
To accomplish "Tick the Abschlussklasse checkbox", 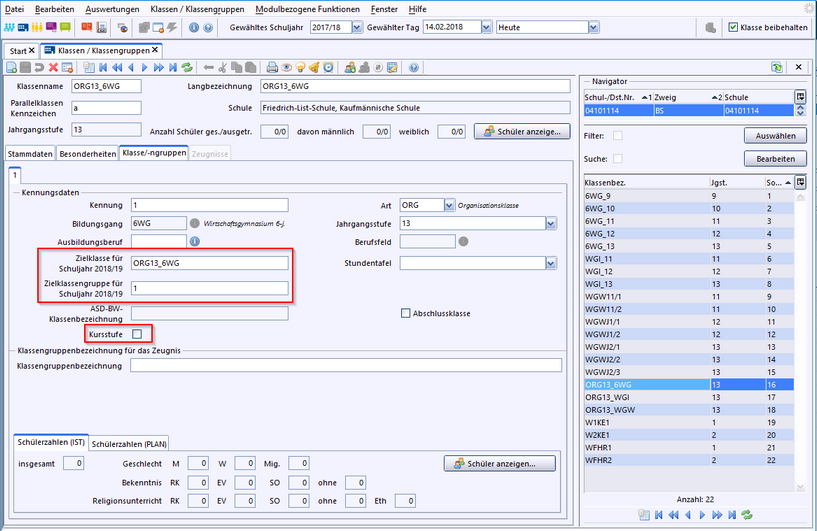I will click(x=405, y=313).
